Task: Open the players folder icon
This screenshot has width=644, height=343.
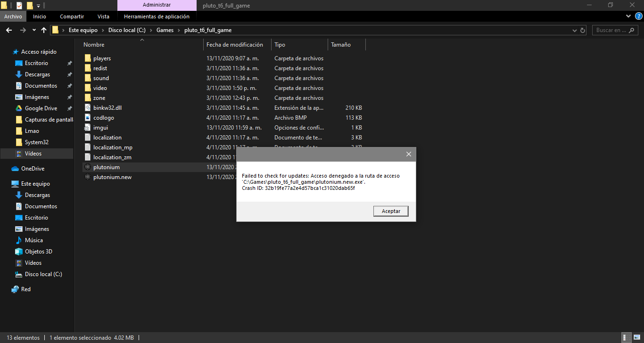Action: pos(88,58)
